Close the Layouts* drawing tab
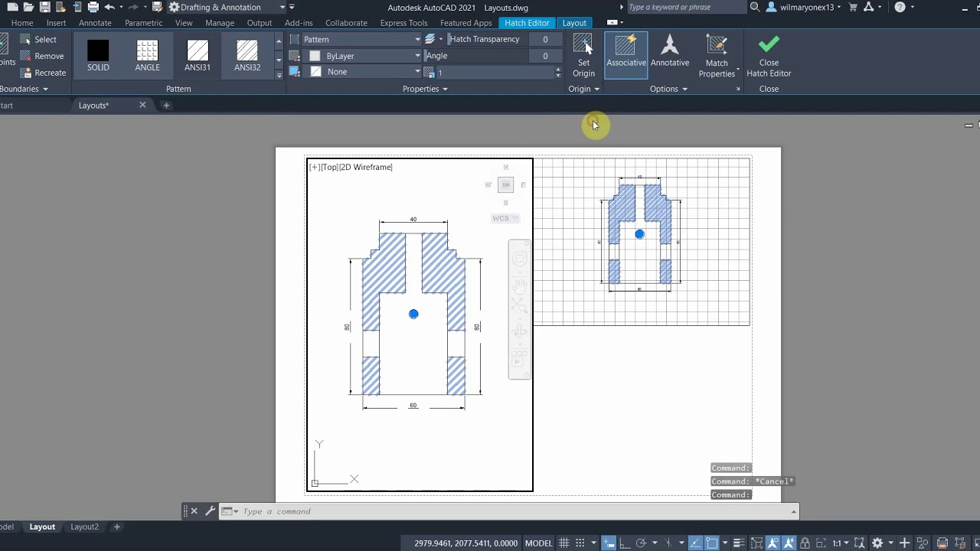 click(142, 105)
